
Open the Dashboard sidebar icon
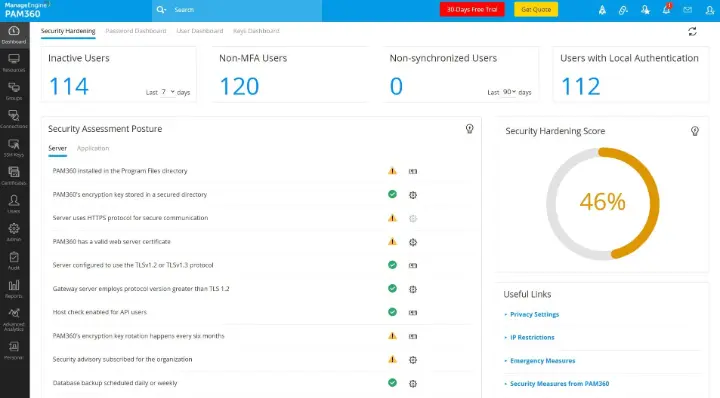click(14, 35)
